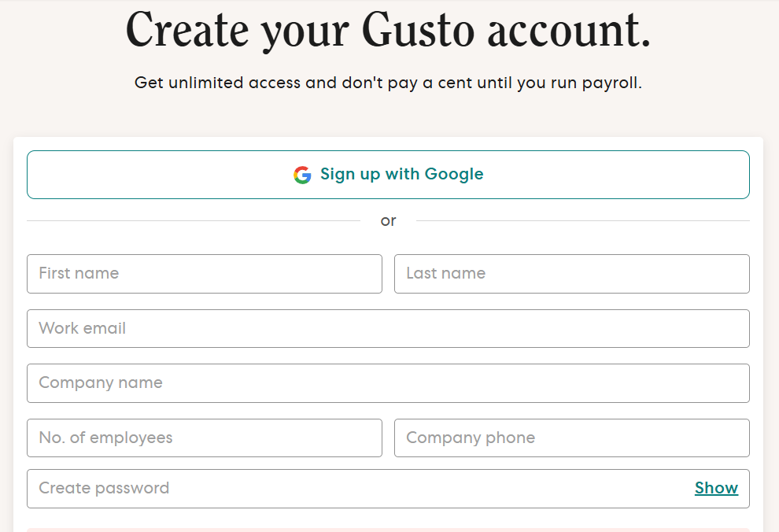Select the Last name input box
Viewport: 779px width, 532px height.
tap(571, 274)
